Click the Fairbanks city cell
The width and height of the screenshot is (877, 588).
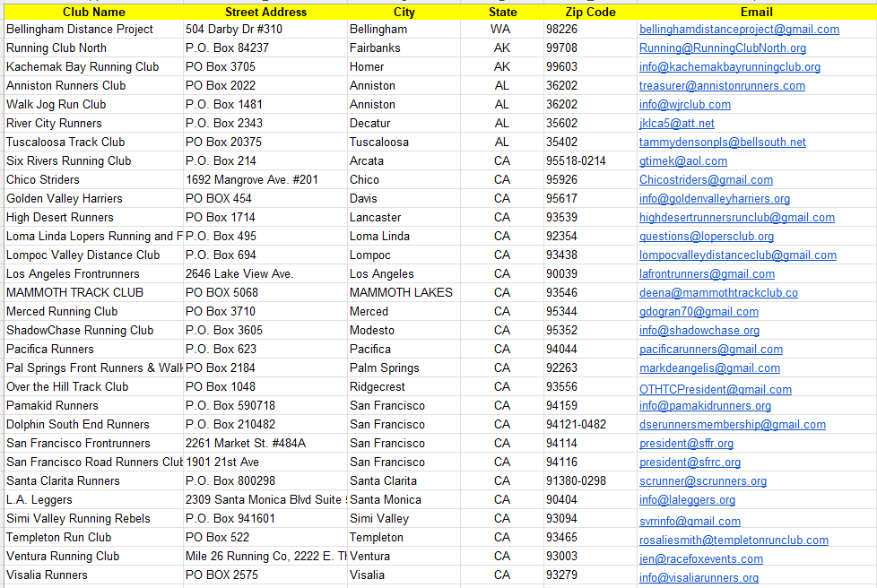coord(404,48)
